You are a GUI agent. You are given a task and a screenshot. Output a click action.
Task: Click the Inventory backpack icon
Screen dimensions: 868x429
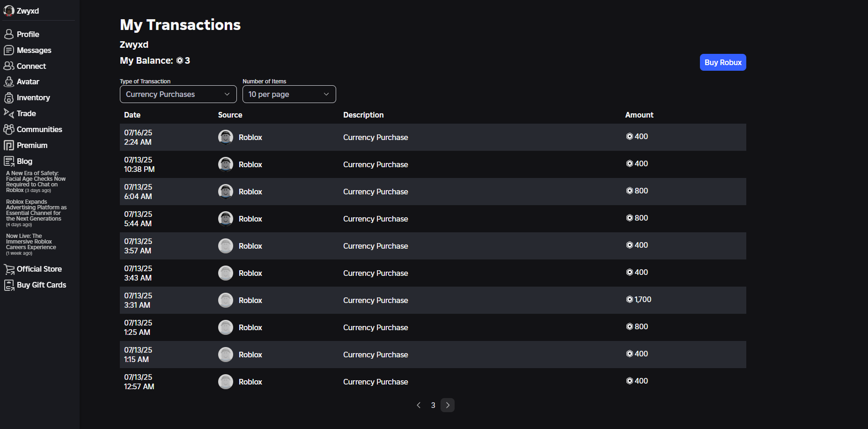click(9, 97)
